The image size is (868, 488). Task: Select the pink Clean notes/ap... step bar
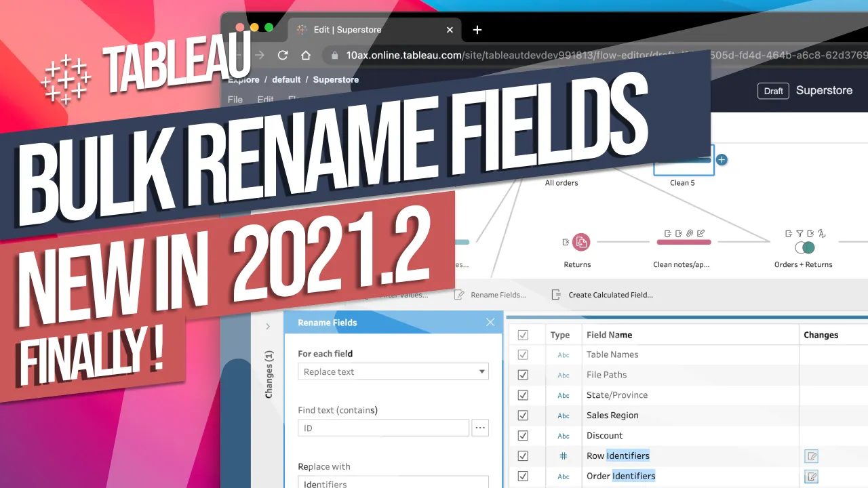pos(684,242)
